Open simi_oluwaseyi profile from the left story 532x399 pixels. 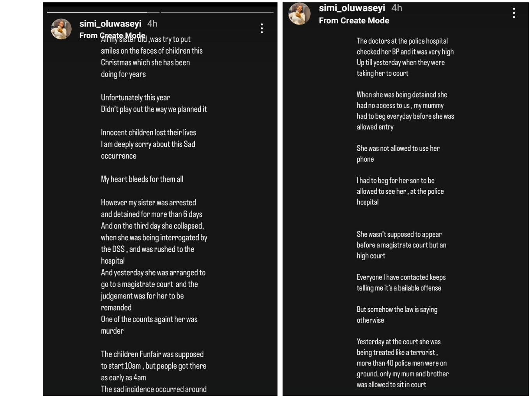(x=110, y=24)
